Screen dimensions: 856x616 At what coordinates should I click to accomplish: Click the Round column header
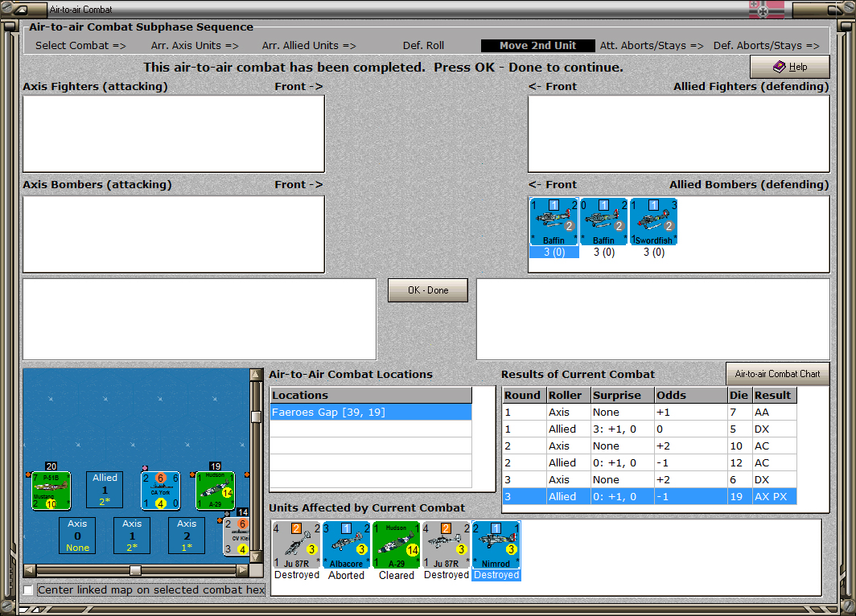click(524, 395)
